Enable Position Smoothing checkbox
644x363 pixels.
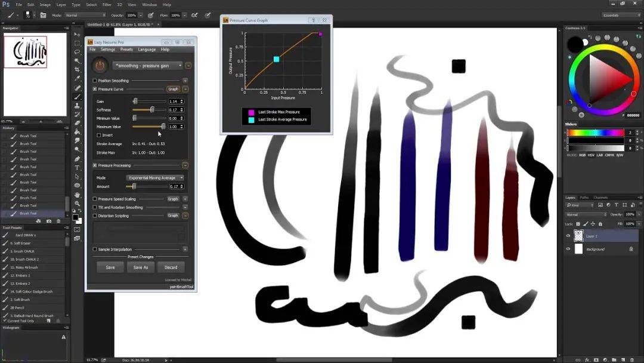(x=95, y=81)
